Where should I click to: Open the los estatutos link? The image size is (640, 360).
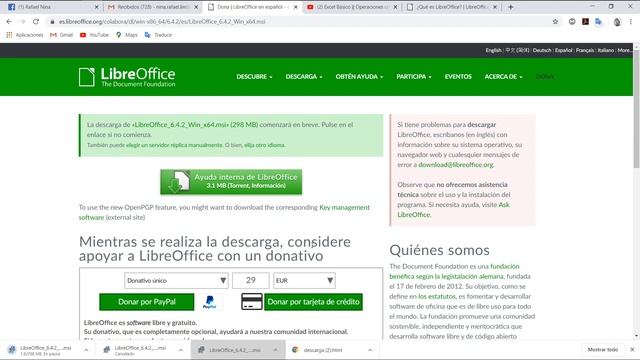point(436,296)
